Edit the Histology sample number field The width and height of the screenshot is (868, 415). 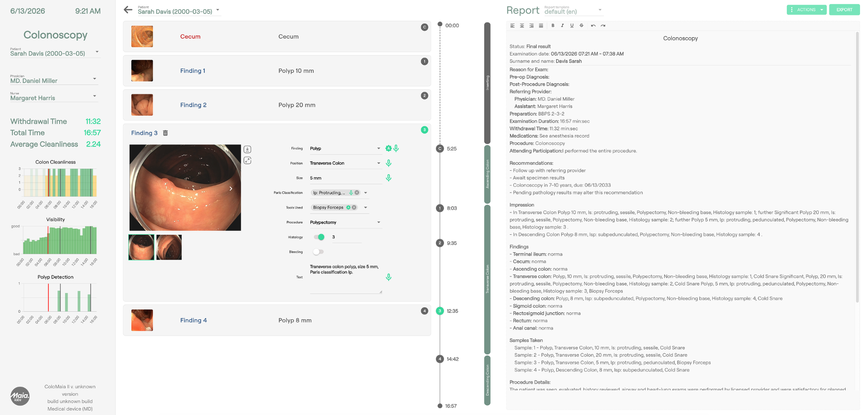coord(346,237)
